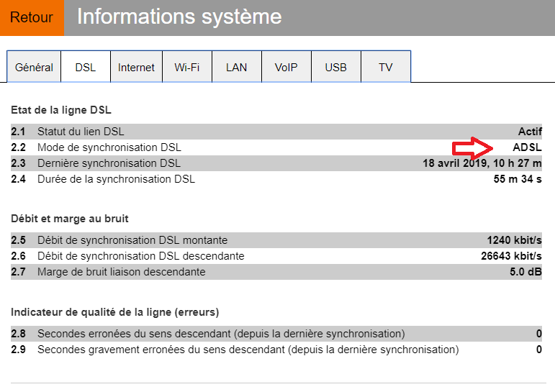555x392 pixels.
Task: Switch to the Général tab
Action: (34, 67)
